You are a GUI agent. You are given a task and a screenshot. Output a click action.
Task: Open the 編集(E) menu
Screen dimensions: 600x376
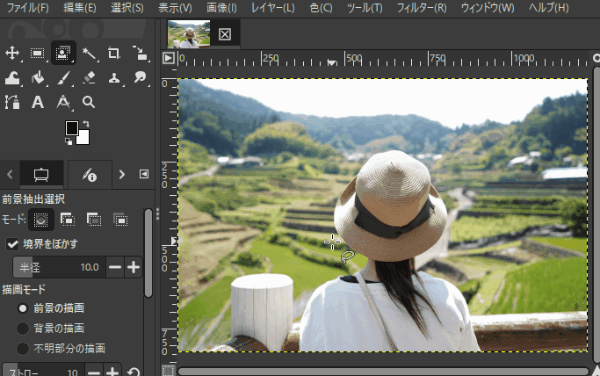[x=80, y=8]
